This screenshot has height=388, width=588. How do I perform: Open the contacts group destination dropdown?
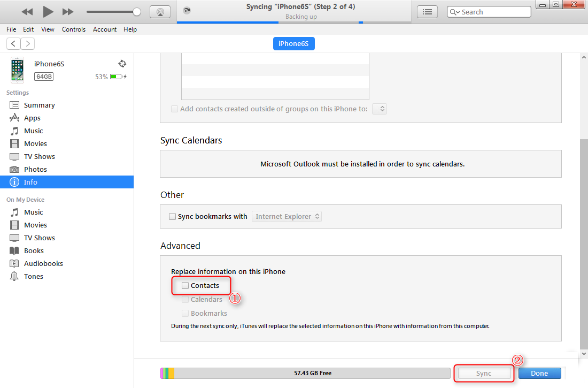pos(380,109)
